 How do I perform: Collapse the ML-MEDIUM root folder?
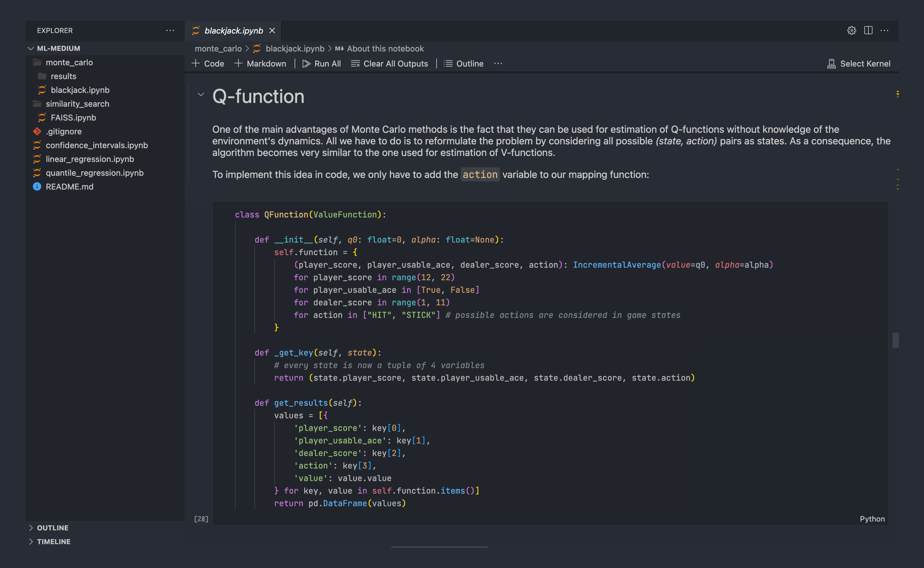tap(31, 48)
